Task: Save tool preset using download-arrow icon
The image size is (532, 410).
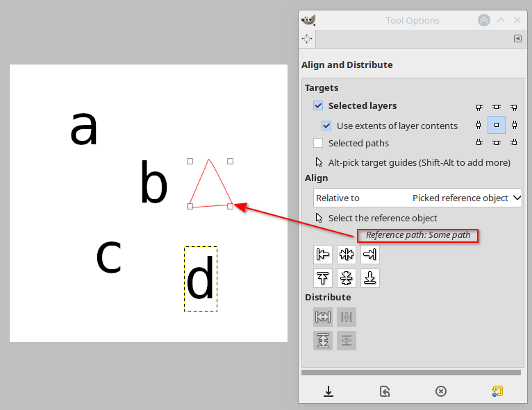Action: [x=329, y=391]
